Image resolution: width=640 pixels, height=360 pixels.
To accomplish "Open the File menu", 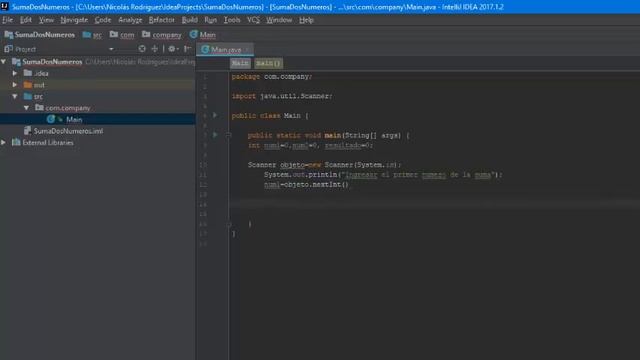I will click(8, 20).
